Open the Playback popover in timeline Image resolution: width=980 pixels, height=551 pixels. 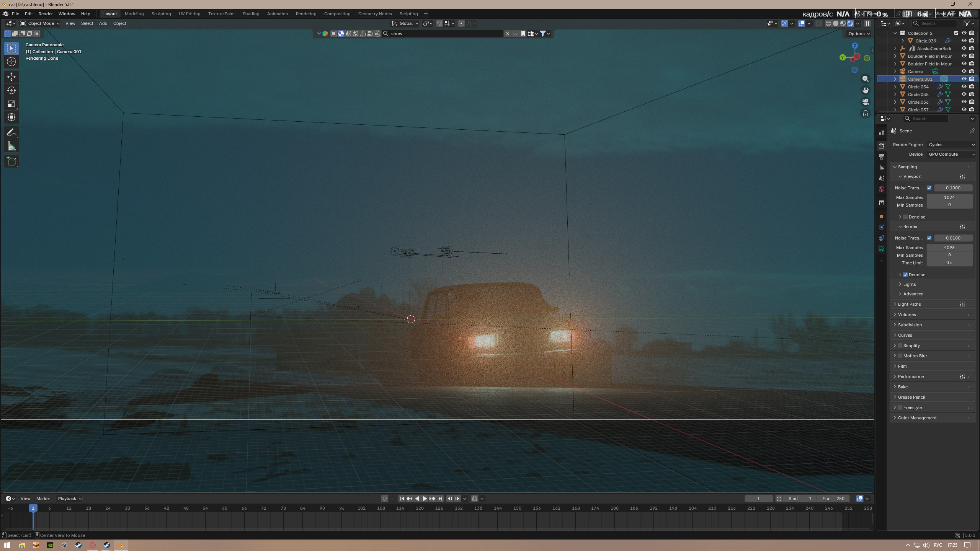[x=69, y=499]
